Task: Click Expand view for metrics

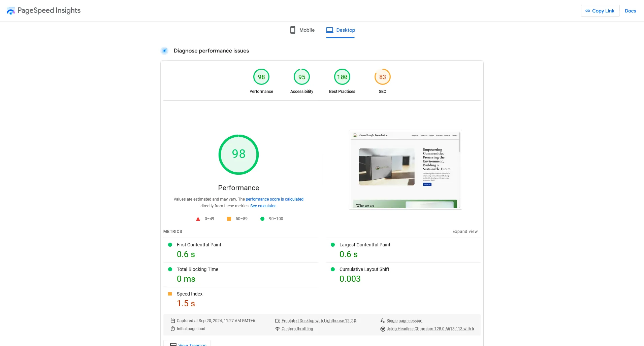Action: click(465, 231)
